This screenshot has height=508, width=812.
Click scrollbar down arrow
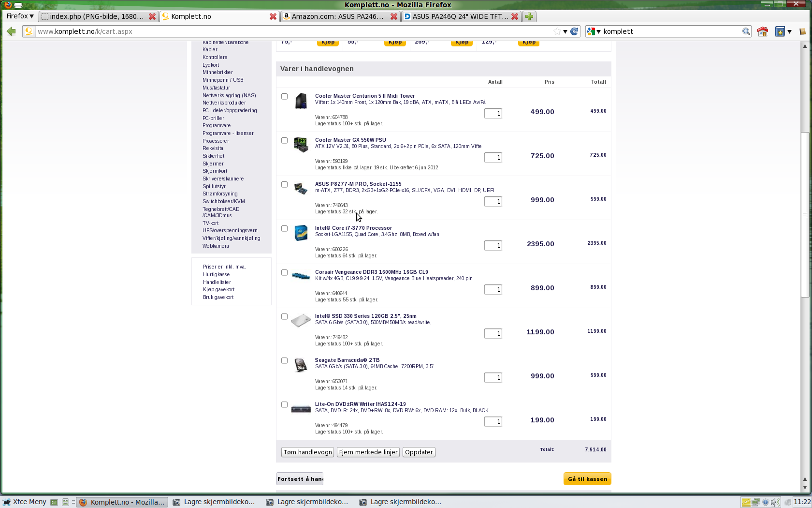pos(805,488)
